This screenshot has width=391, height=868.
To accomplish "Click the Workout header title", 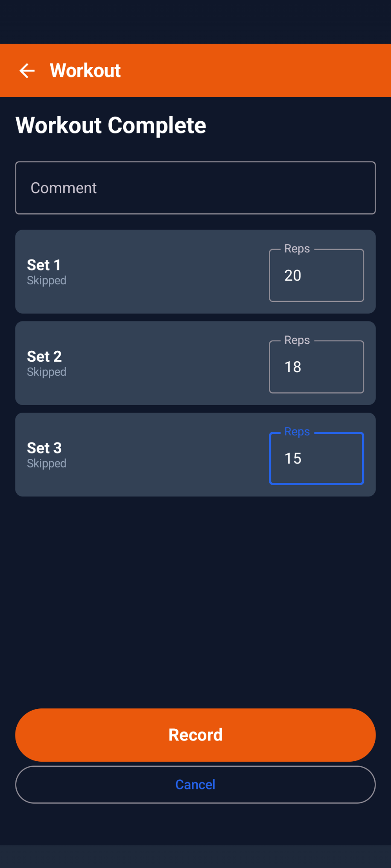I will (x=85, y=71).
